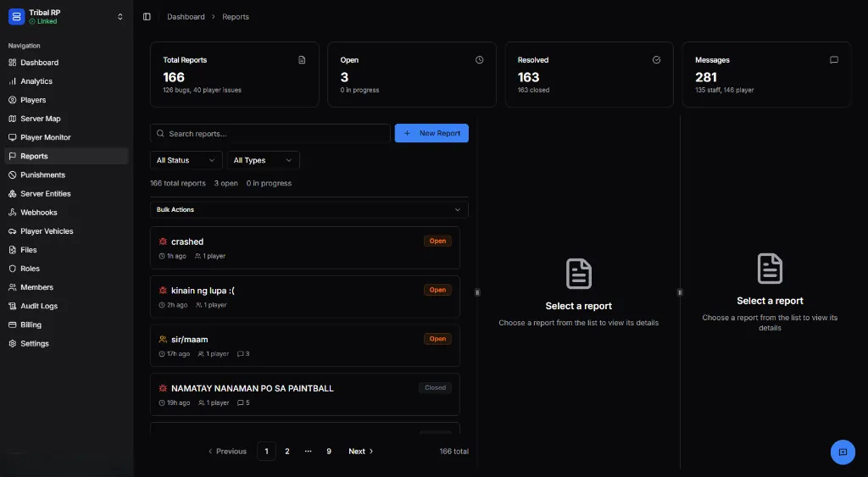Click the Total Reports document icon

pos(302,60)
